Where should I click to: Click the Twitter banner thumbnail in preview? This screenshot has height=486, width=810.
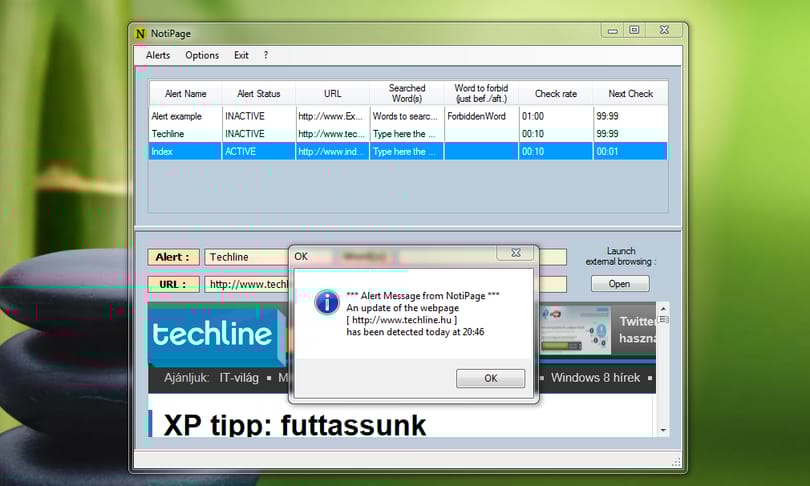pyautogui.click(x=575, y=330)
